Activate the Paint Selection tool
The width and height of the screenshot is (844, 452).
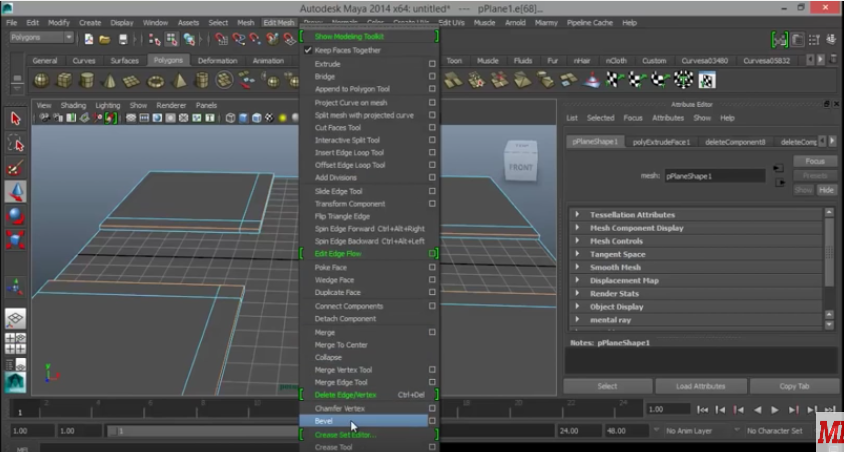(16, 168)
